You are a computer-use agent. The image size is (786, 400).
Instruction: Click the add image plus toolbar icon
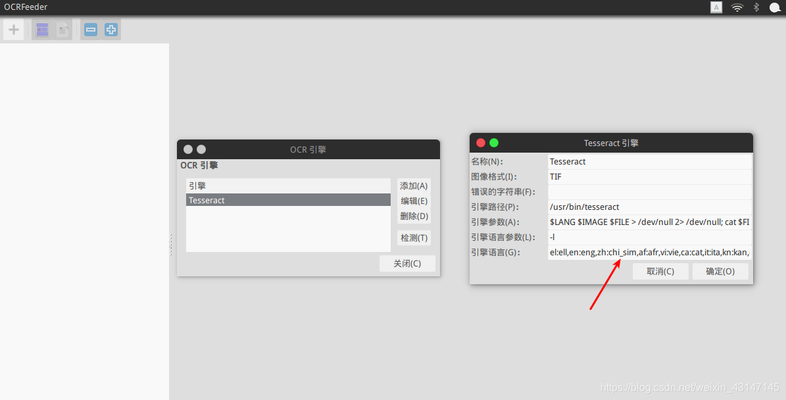coord(14,30)
